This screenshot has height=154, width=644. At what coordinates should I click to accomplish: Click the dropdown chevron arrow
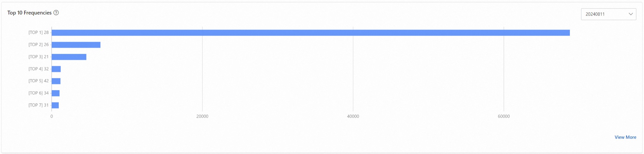631,14
